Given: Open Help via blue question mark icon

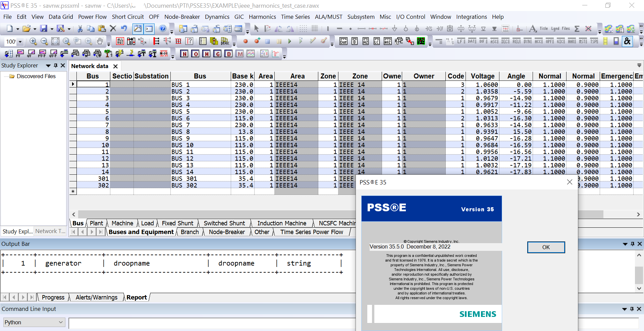Looking at the screenshot, I should tap(163, 29).
